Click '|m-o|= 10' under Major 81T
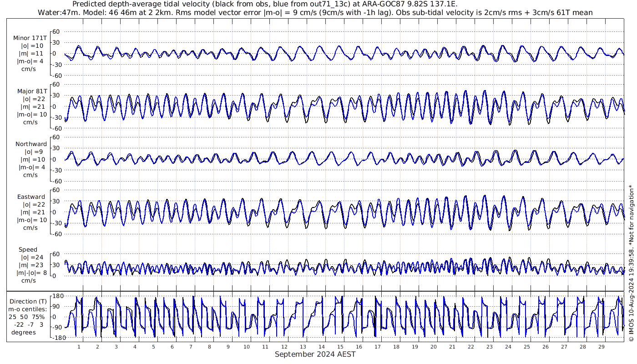 point(31,115)
